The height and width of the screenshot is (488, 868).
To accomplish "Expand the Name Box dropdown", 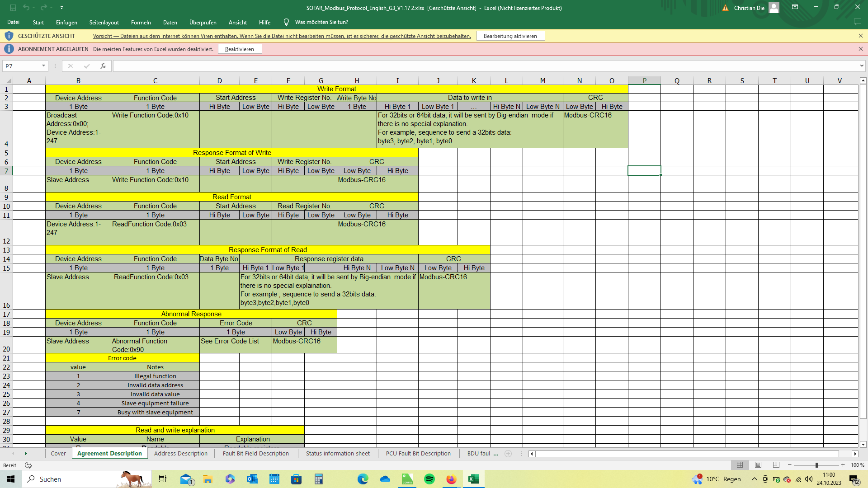I will (x=43, y=66).
